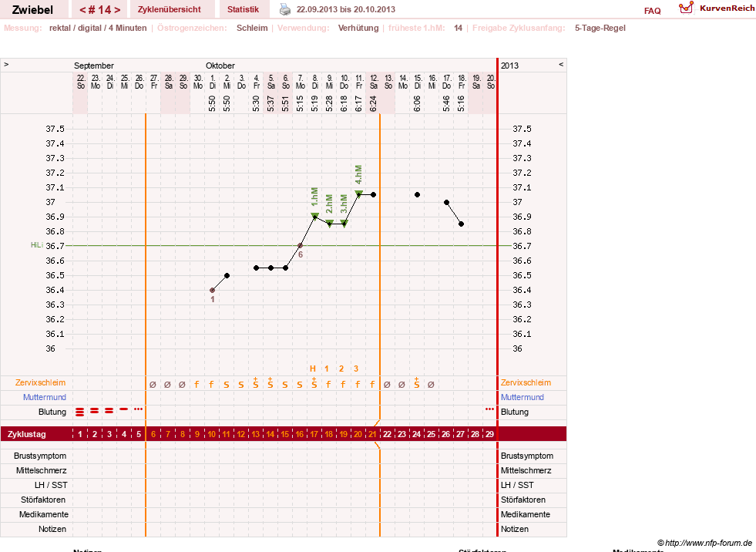The width and height of the screenshot is (756, 552).
Task: Click cycle day 21 in Zyklustag row
Action: (372, 434)
